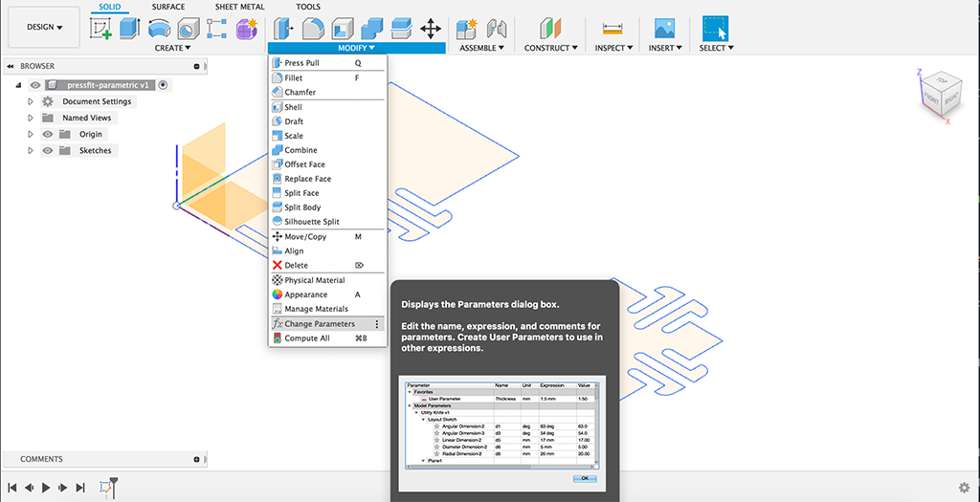Click the ViewCube in the corner

point(941,94)
